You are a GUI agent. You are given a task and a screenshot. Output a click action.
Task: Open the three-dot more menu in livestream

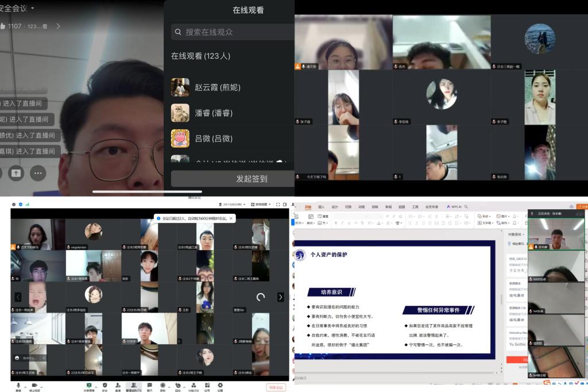tap(38, 173)
